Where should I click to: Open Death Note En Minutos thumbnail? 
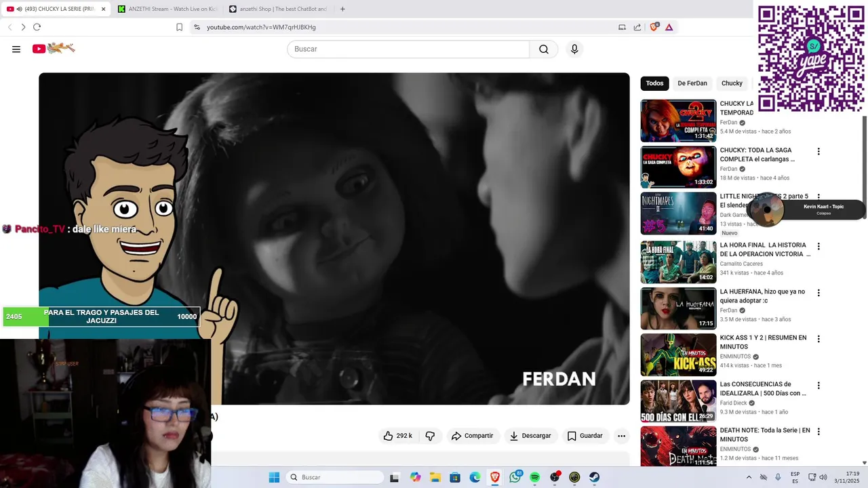(678, 446)
